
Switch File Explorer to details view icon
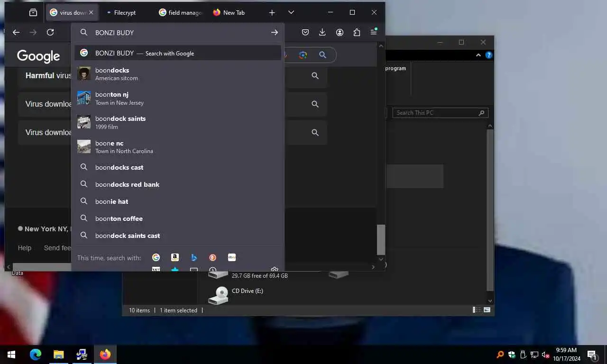coord(476,310)
